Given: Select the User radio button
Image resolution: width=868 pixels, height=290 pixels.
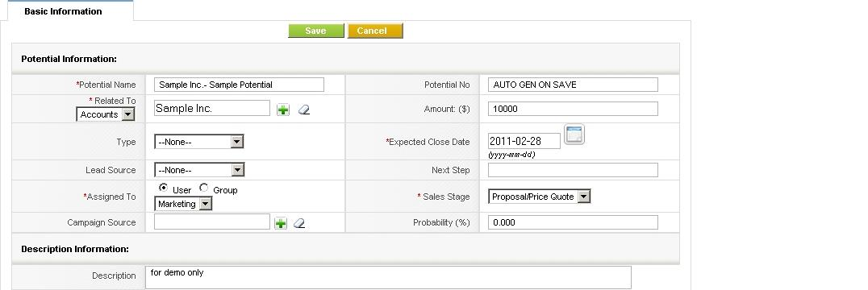Looking at the screenshot, I should (x=163, y=188).
